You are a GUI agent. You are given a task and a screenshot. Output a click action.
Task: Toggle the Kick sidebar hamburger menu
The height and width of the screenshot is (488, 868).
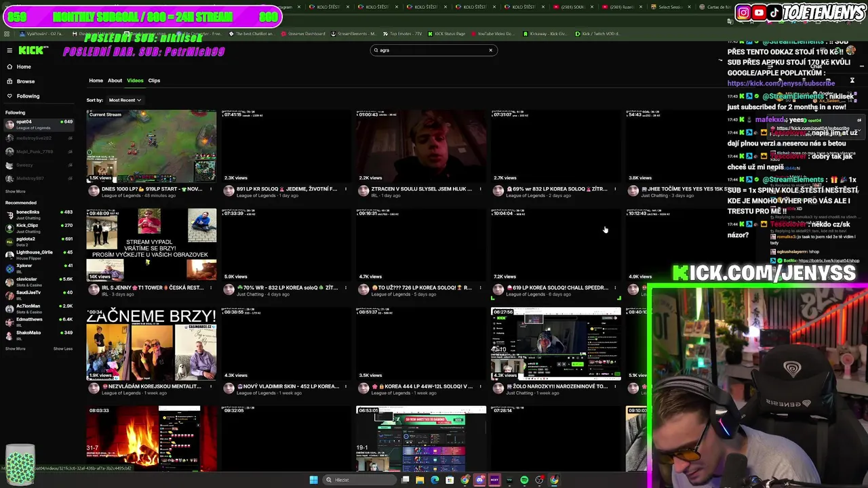click(9, 50)
